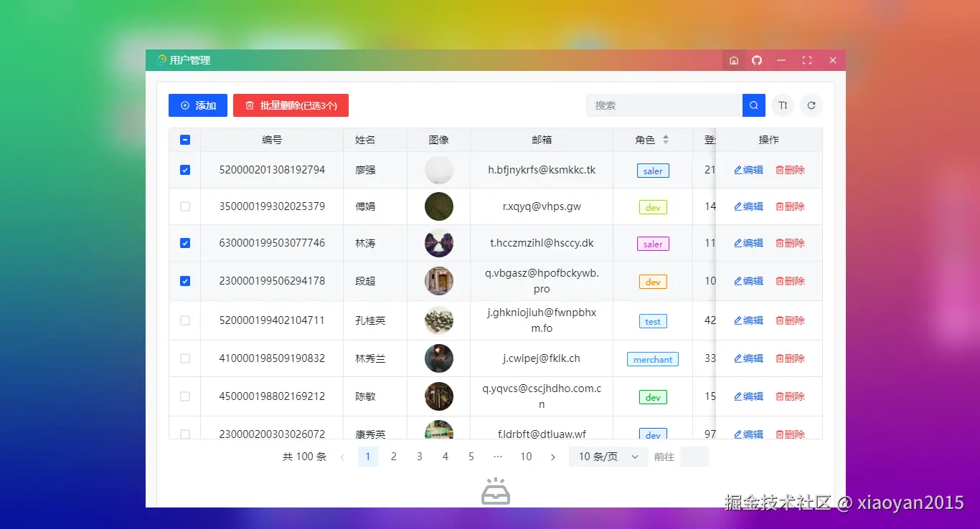Screen dimensions: 980x529
Task: Toggle the select-all header checkbox
Action: click(x=185, y=140)
